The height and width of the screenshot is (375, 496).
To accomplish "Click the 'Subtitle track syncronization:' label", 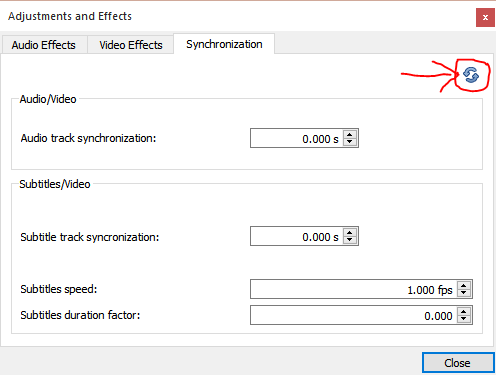I will click(90, 237).
